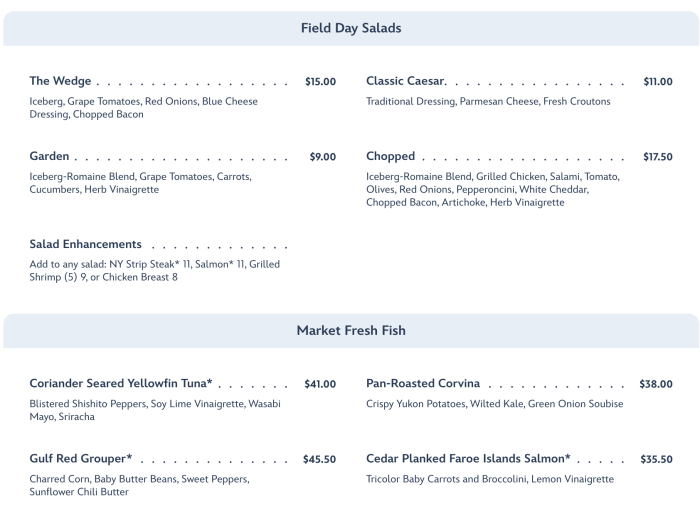
Task: Click the Salad Enhancements add-on description
Action: click(x=154, y=270)
